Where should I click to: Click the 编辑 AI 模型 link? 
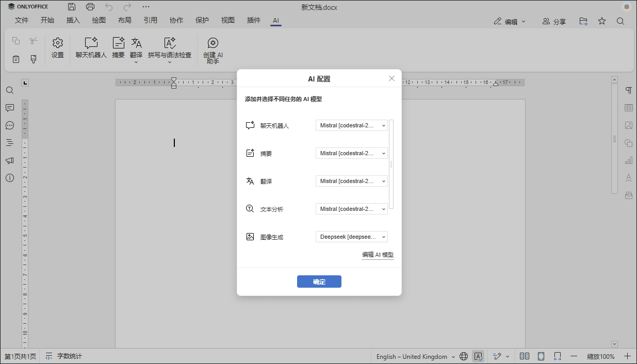coord(378,255)
